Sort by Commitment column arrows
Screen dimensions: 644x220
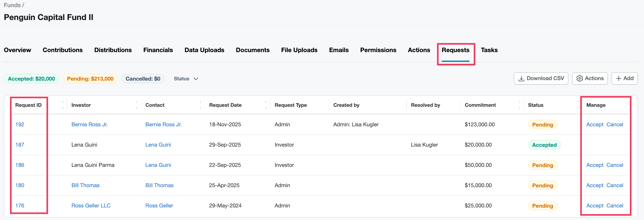tap(519, 105)
